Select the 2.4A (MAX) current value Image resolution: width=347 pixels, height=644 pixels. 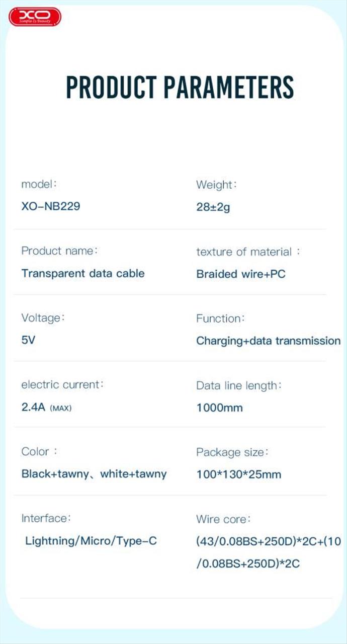(x=46, y=408)
